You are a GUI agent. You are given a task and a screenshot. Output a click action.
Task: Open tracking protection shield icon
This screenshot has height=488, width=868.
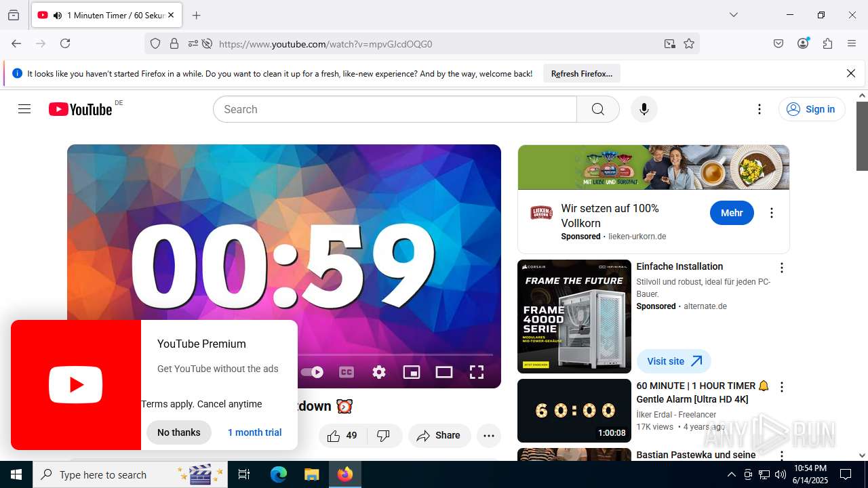point(155,43)
